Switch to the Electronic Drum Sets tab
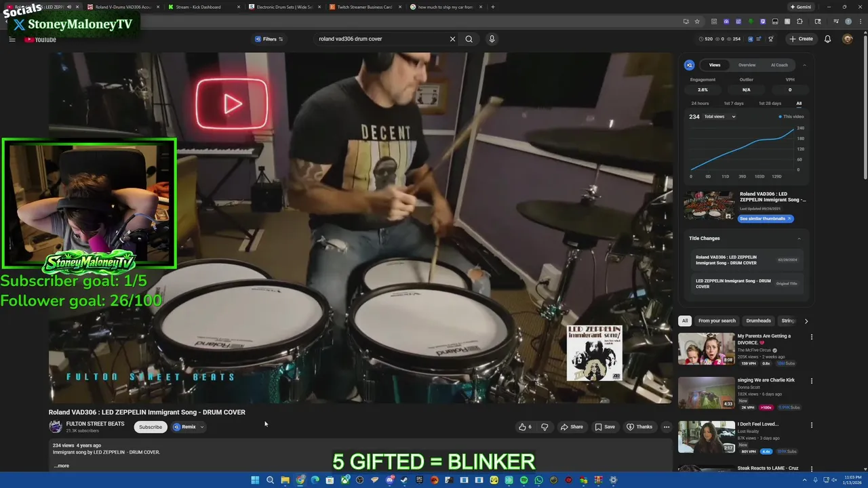The height and width of the screenshot is (488, 868). (283, 7)
